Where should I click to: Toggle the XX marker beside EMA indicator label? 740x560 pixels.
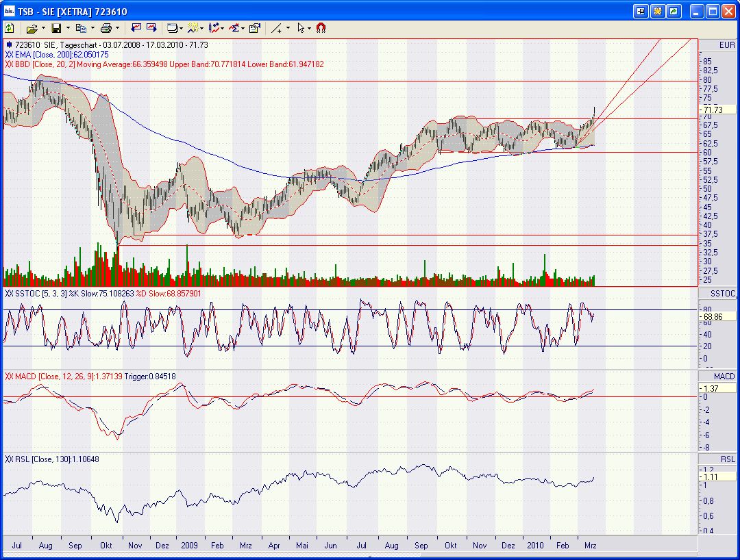click(9, 55)
